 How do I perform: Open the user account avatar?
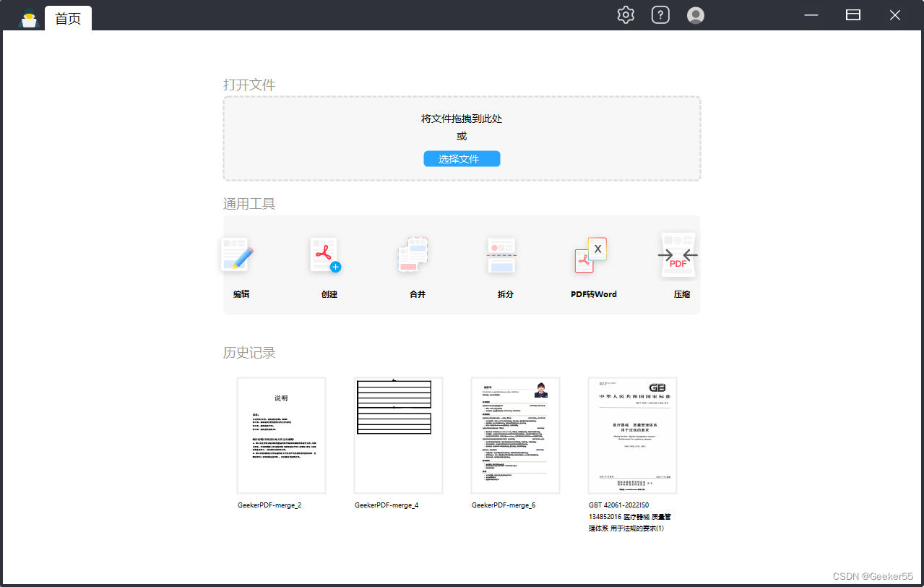(696, 15)
